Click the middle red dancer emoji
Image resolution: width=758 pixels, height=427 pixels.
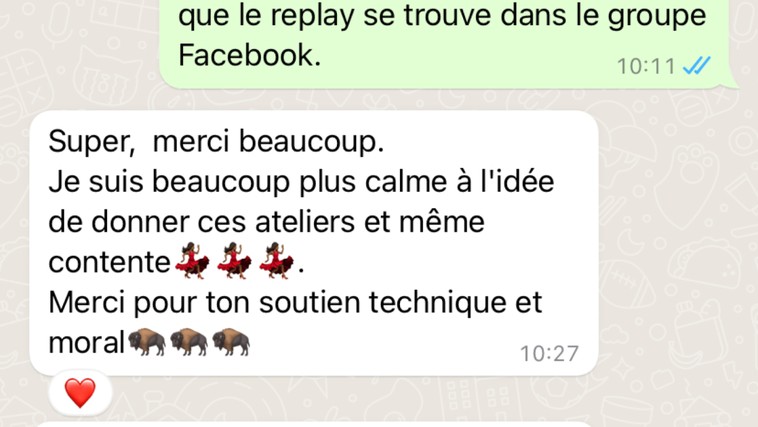pos(234,261)
